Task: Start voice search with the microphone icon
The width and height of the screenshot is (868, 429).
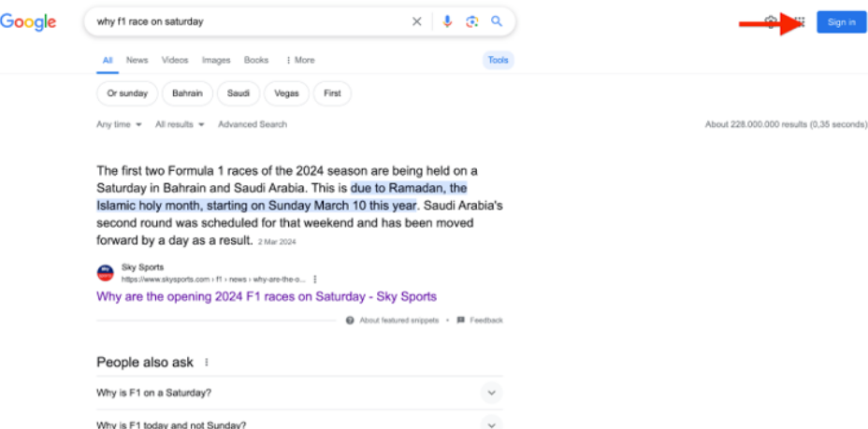Action: pyautogui.click(x=447, y=21)
